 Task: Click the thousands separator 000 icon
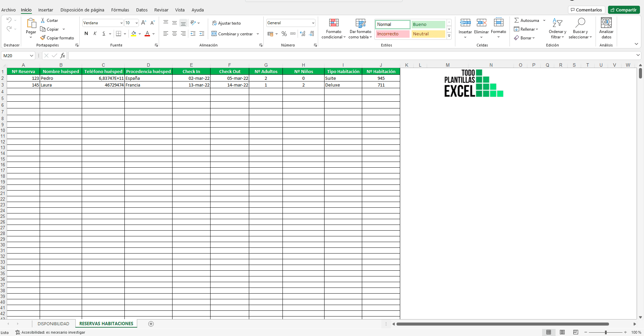coord(293,34)
